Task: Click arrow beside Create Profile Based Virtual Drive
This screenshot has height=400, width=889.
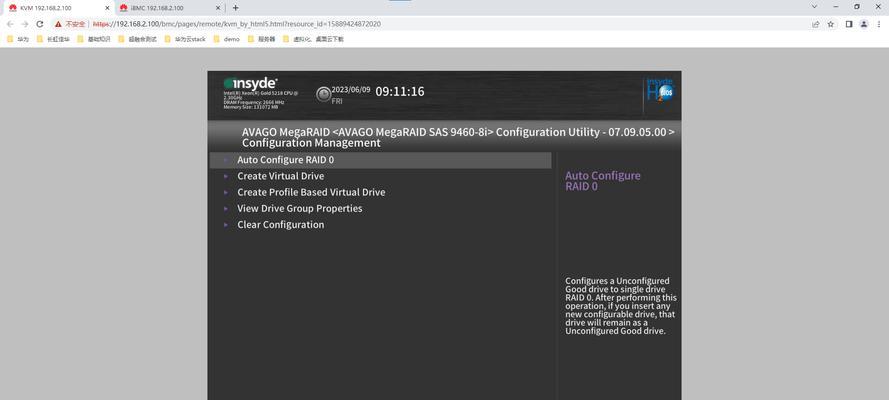Action: pyautogui.click(x=226, y=193)
